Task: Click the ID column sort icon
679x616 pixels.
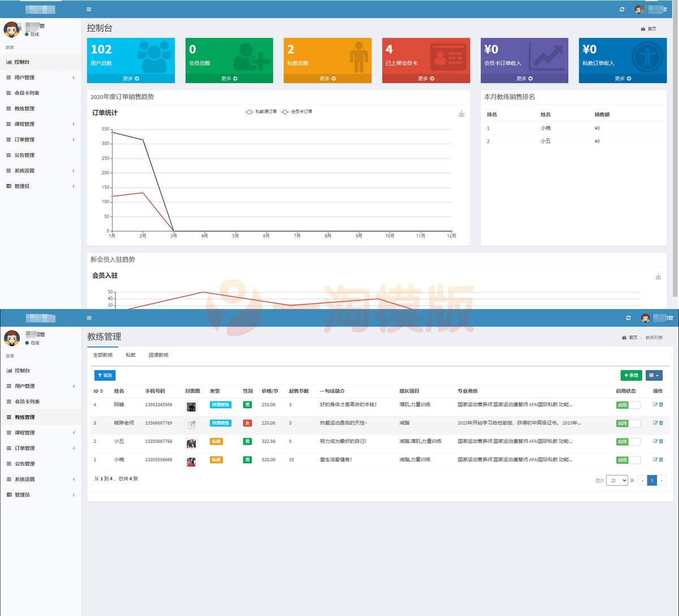Action: [x=102, y=391]
